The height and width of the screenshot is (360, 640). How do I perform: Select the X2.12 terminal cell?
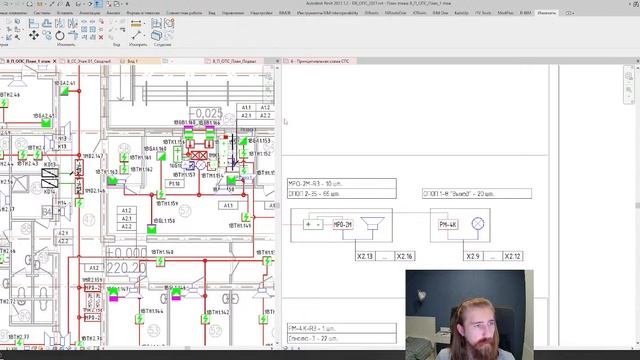coord(512,256)
